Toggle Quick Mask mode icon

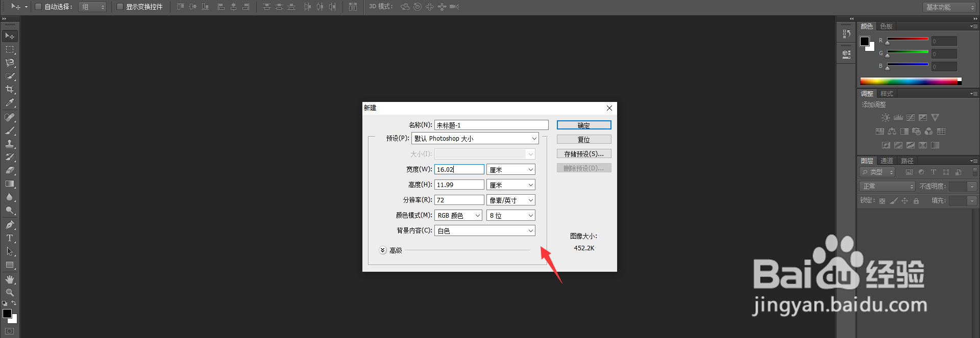click(10, 331)
